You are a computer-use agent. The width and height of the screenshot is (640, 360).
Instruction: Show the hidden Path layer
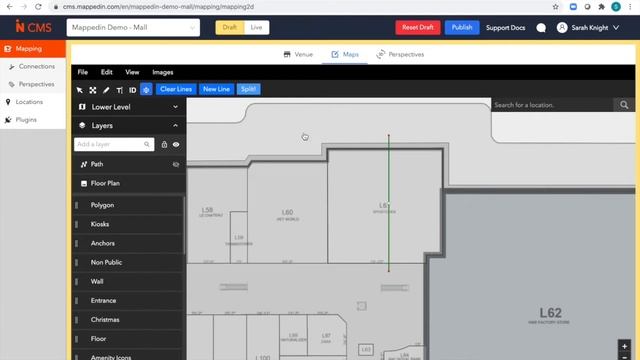(176, 164)
